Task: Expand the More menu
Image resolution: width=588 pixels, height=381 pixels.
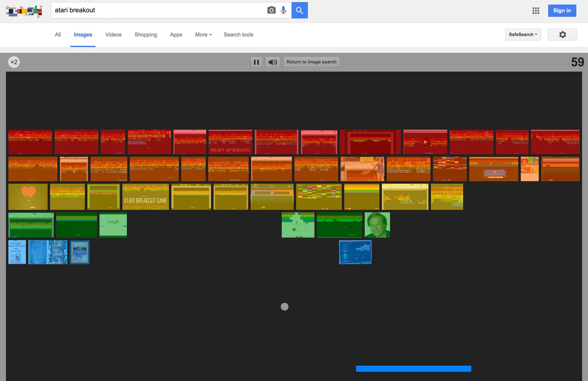Action: tap(203, 35)
